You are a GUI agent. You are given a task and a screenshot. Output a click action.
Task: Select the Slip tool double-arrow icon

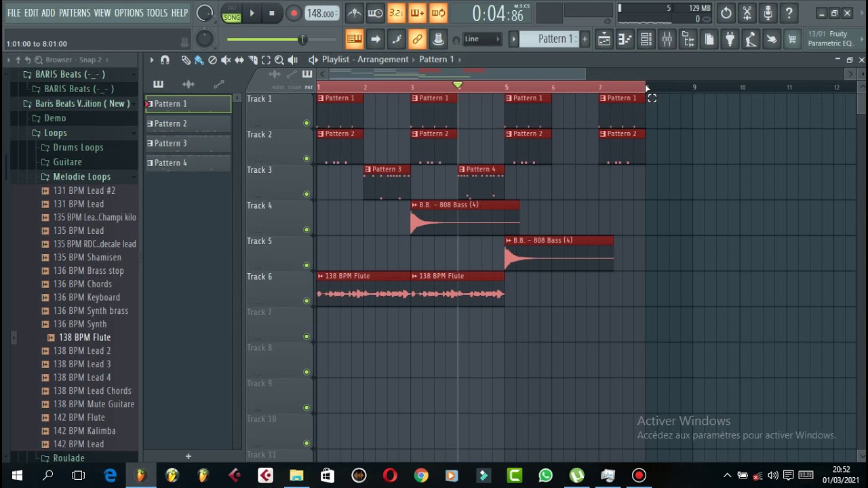coord(239,60)
